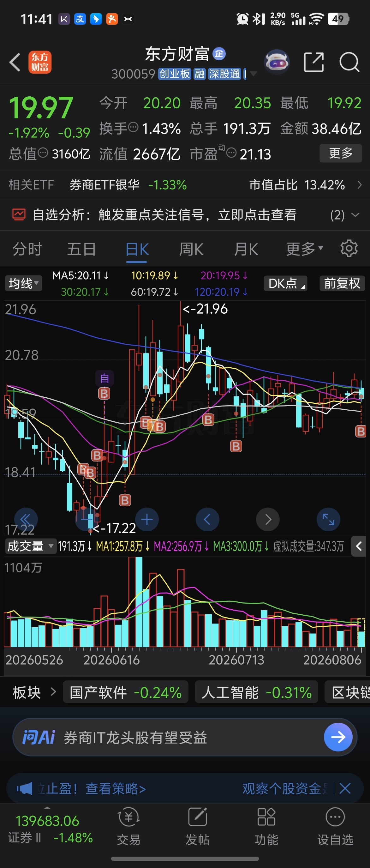This screenshot has height=868, width=370.
Task: Switch to 分时 tab
Action: tap(27, 249)
